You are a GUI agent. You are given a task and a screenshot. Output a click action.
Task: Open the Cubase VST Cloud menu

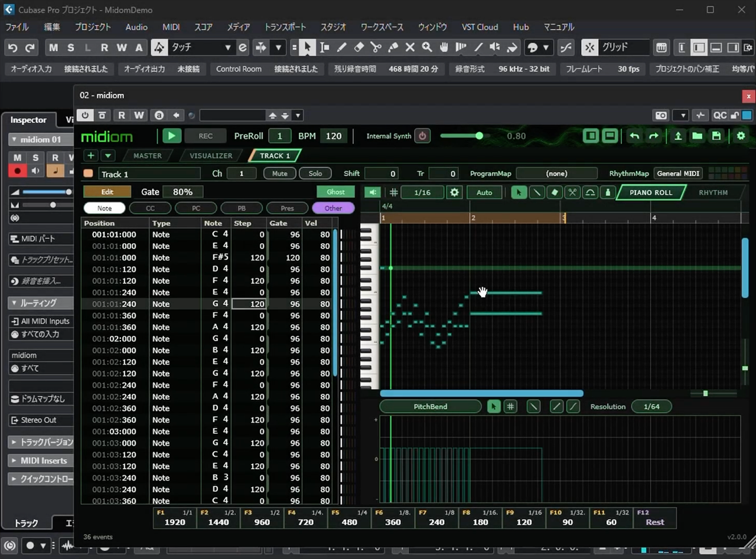[480, 27]
